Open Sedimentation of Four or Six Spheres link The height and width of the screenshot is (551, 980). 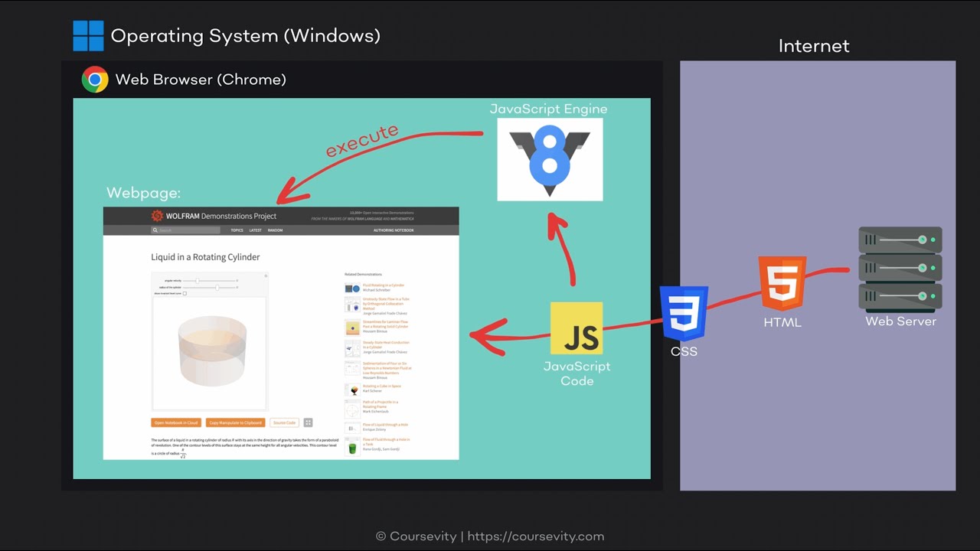click(387, 368)
